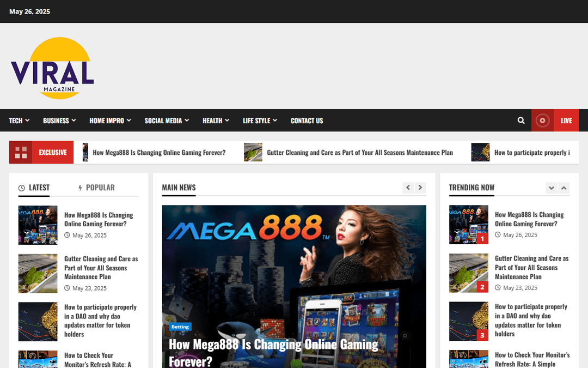Image resolution: width=588 pixels, height=368 pixels.
Task: Click DAO thumbnail in the ticker
Action: [x=480, y=153]
